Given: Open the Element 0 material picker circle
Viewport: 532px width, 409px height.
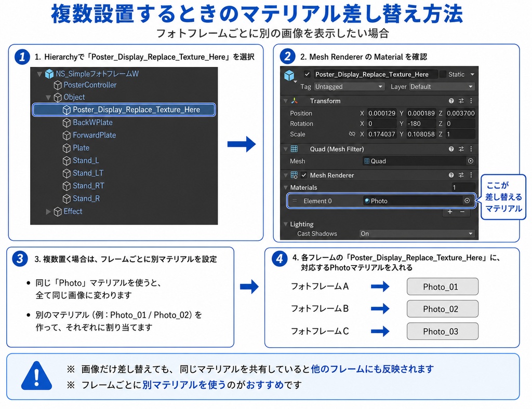Looking at the screenshot, I should (467, 201).
